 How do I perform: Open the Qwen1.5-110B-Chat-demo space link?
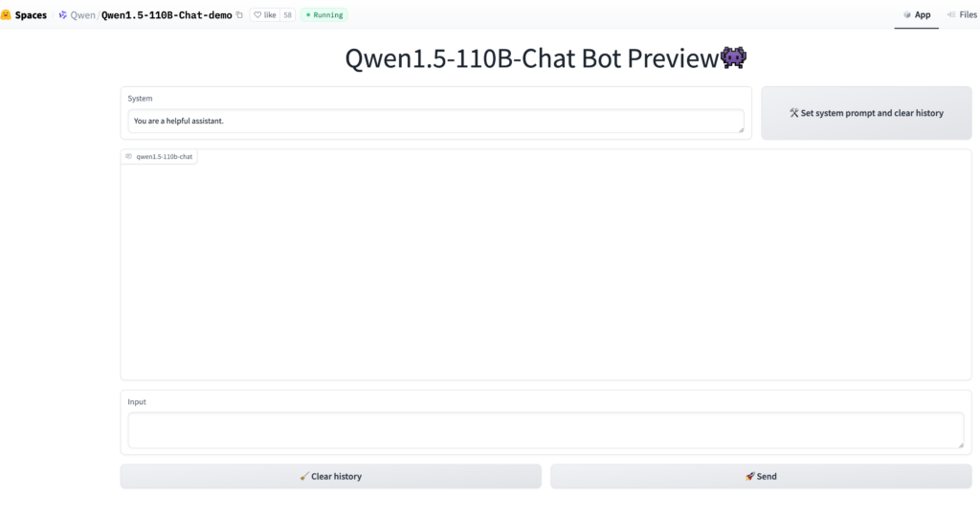[167, 15]
